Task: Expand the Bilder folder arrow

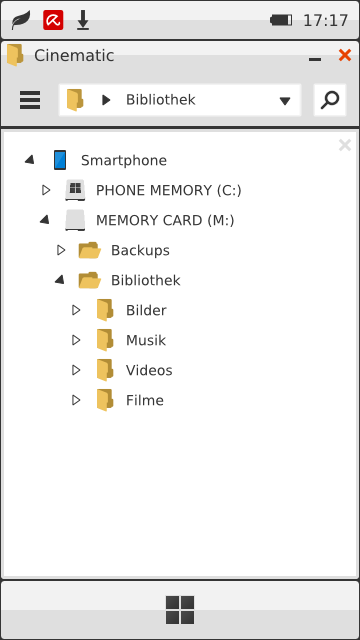Action: point(76,310)
